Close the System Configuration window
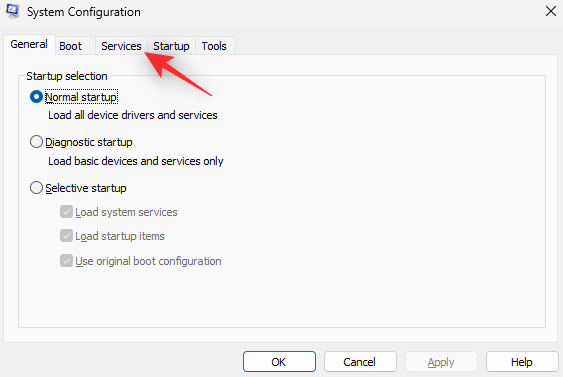This screenshot has height=377, width=563. pyautogui.click(x=551, y=11)
